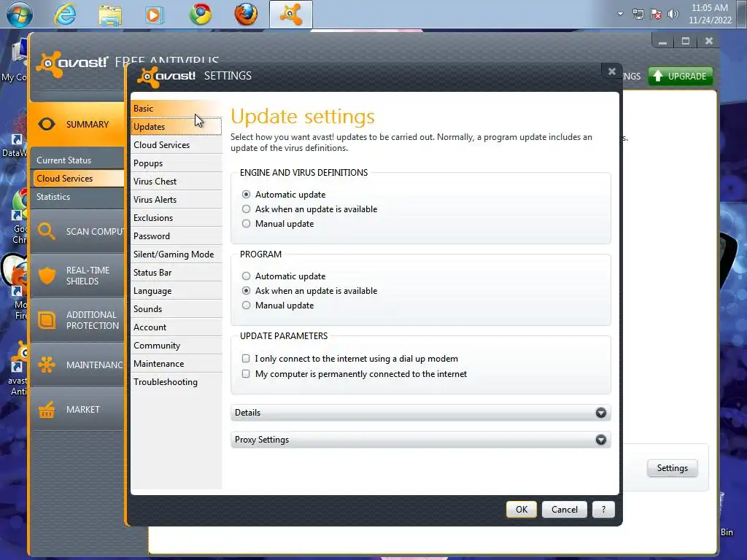Open the Status Bar settings tab
The width and height of the screenshot is (747, 560).
[177, 273]
